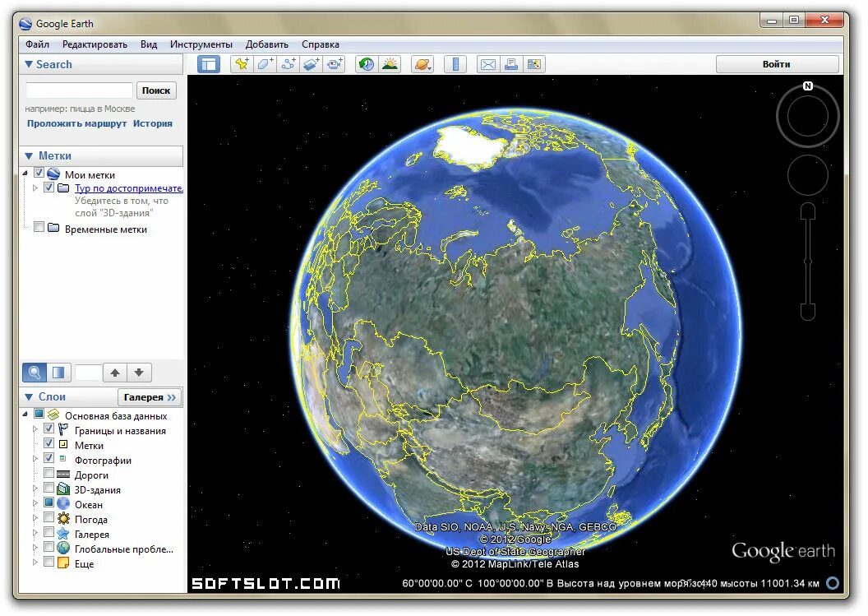
Task: Click the Погода sun icon
Action: point(63,518)
